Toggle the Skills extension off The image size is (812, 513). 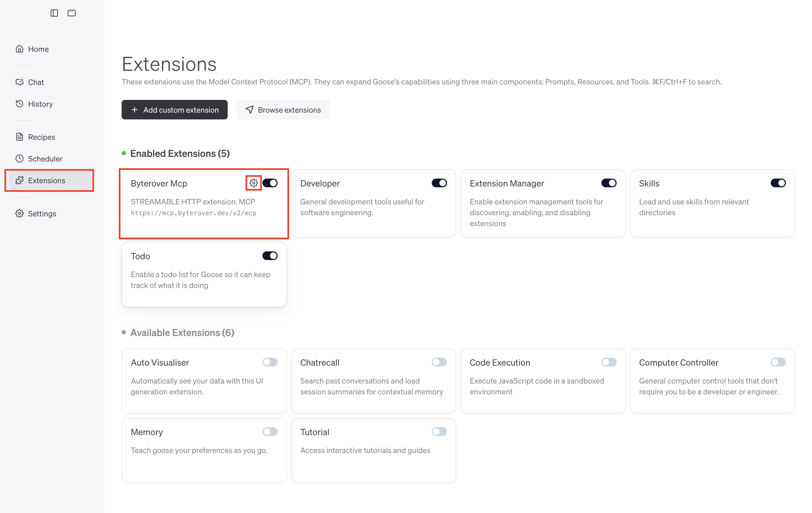coord(778,183)
